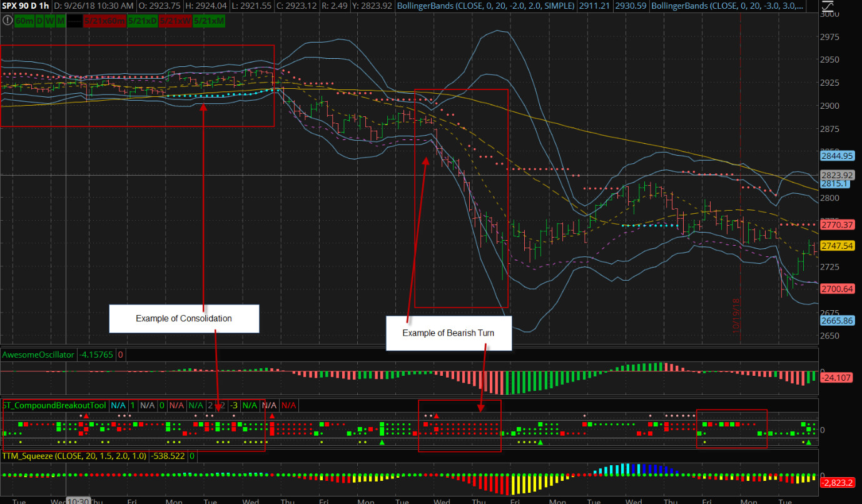Click the yellow 2747.54 price bubble
862x504 pixels.
[838, 246]
